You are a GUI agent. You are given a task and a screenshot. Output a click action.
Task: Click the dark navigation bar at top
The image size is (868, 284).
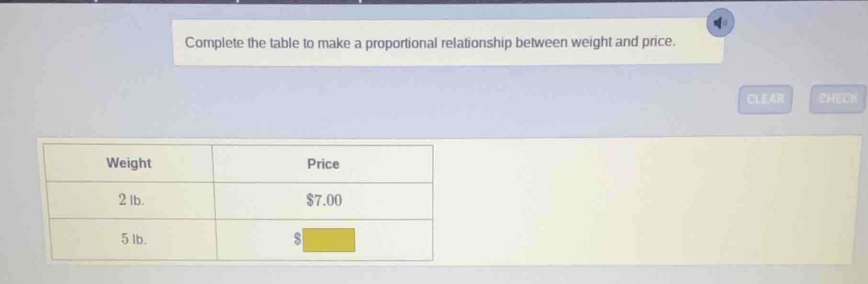point(431,4)
